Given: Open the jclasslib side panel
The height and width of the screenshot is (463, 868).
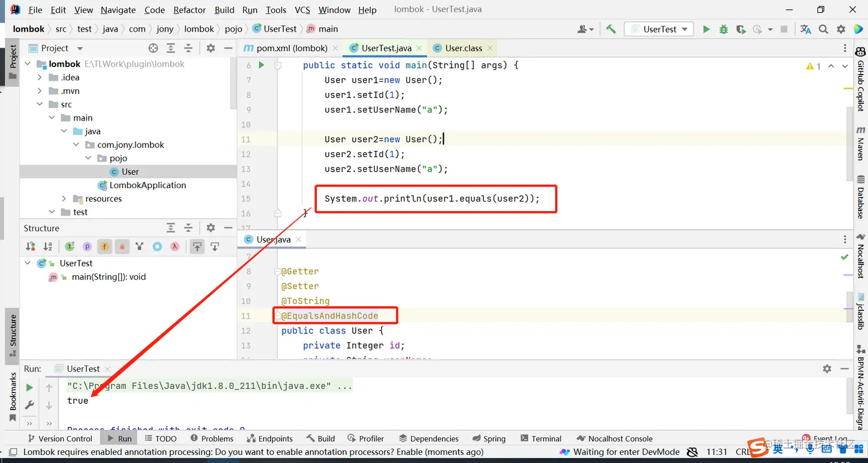Looking at the screenshot, I should coord(861,311).
